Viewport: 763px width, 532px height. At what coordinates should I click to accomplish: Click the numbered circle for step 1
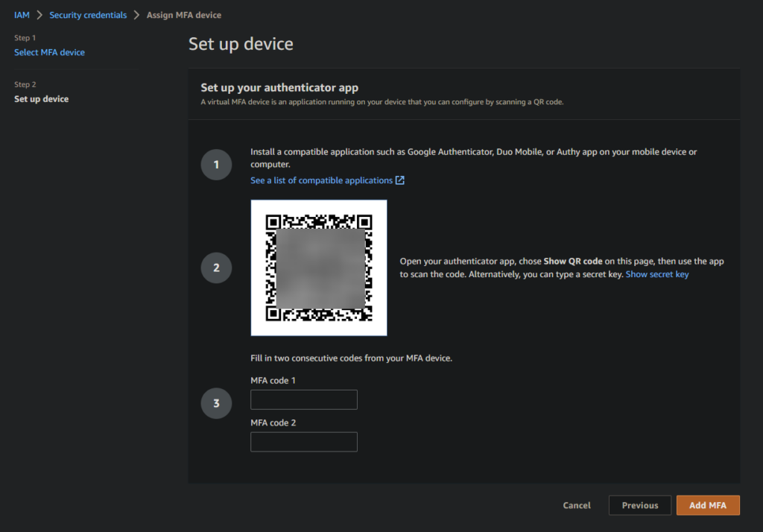(x=216, y=165)
